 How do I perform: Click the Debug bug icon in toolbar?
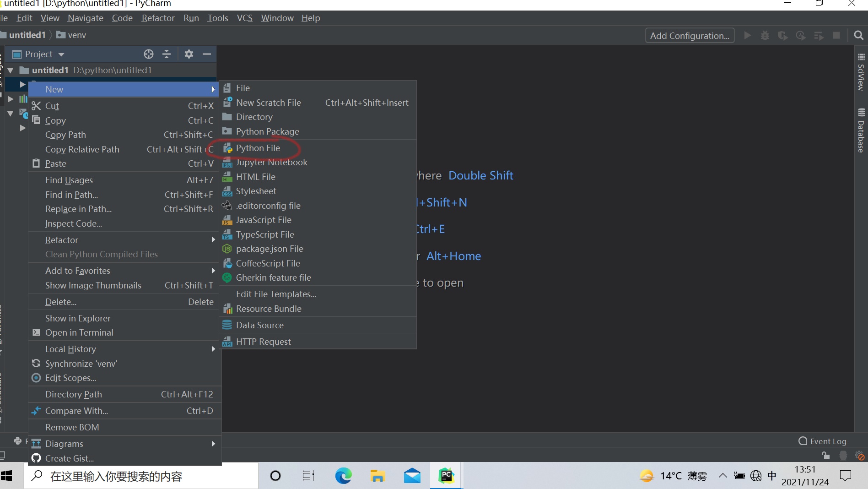765,35
